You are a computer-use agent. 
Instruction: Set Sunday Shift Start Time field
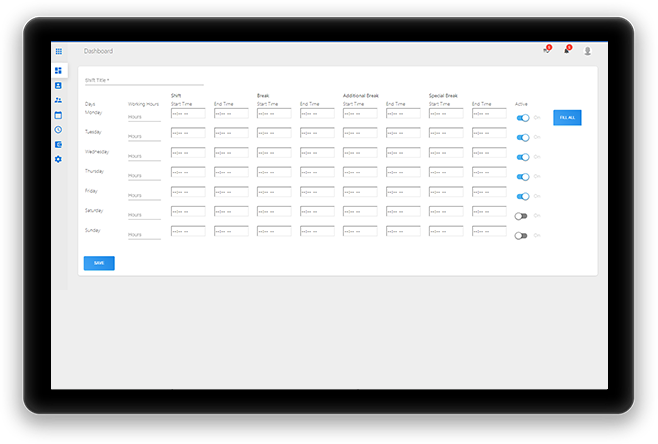(188, 231)
